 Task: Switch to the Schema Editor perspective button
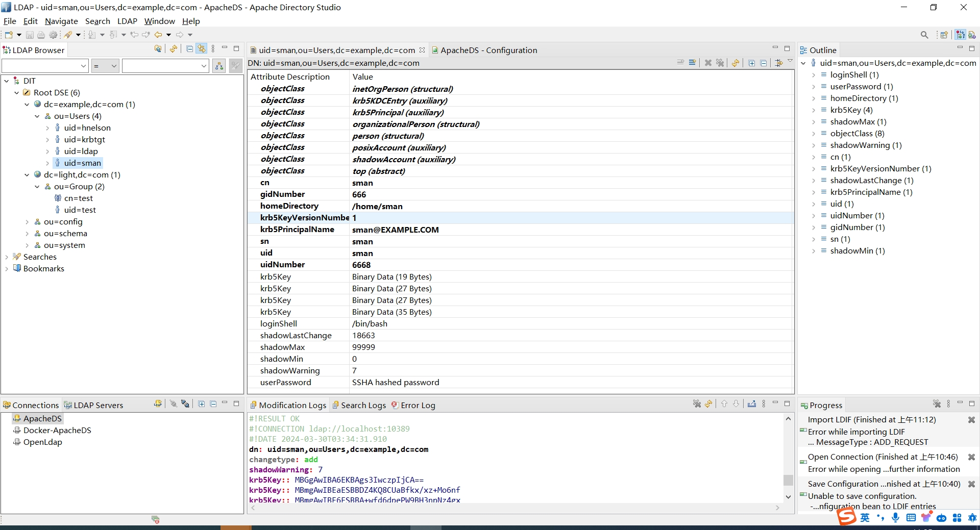tap(972, 35)
